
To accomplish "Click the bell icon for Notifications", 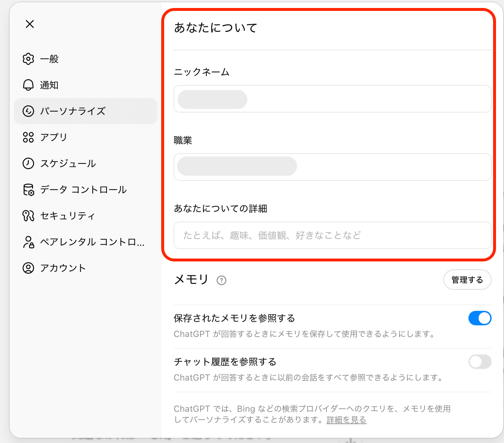I will coord(28,85).
